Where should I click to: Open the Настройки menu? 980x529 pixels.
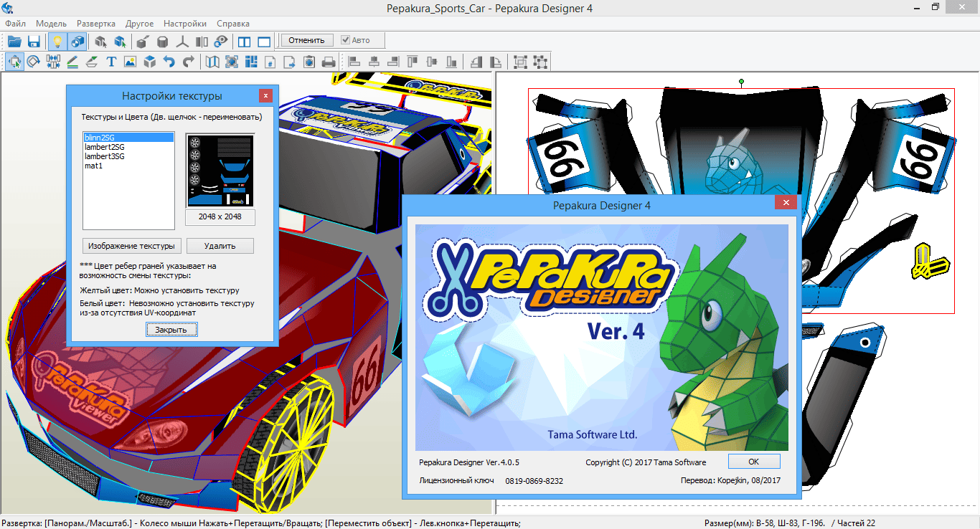pyautogui.click(x=184, y=23)
